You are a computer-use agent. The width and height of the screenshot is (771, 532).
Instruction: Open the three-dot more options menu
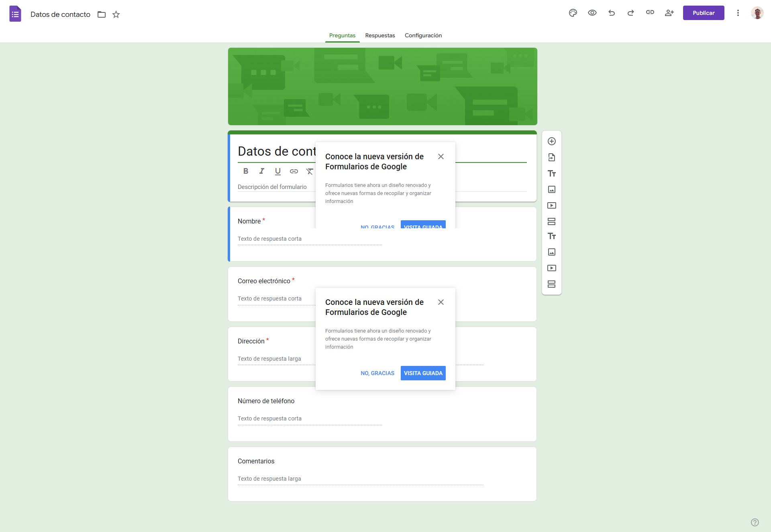point(738,13)
